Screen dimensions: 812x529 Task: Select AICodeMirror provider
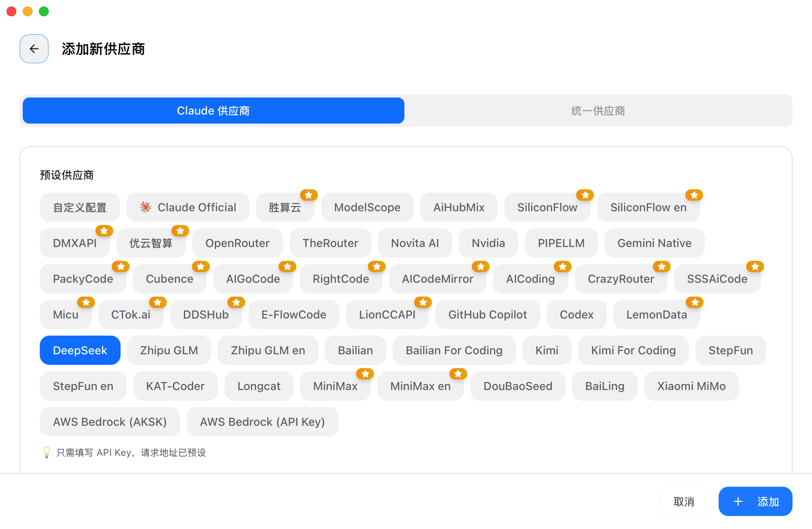438,279
